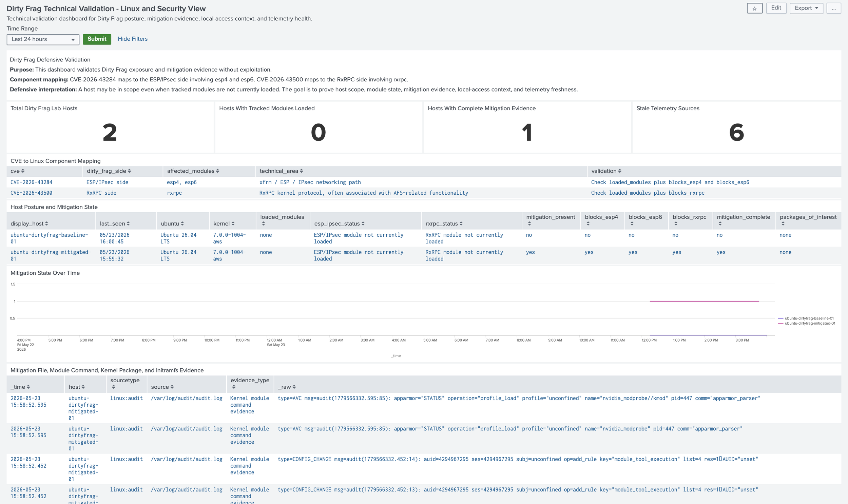848x504 pixels.
Task: Sort by the blocks_esp6 column sort icon
Action: point(632,224)
